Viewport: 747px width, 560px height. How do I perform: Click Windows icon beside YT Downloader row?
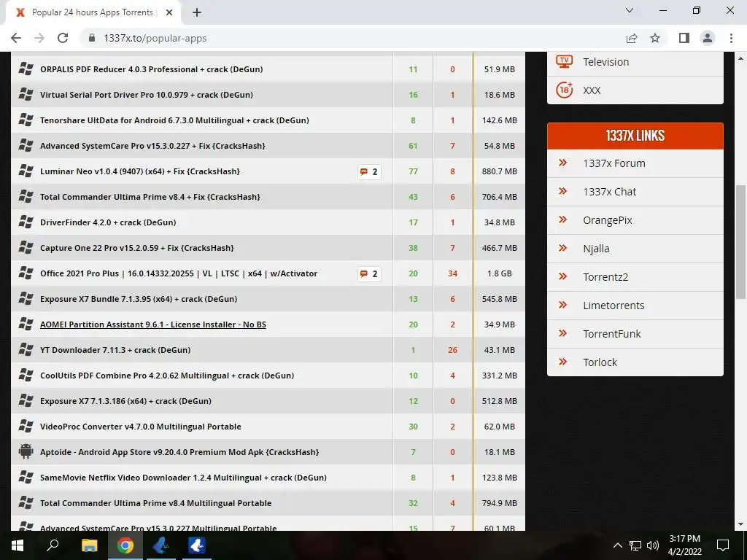26,350
